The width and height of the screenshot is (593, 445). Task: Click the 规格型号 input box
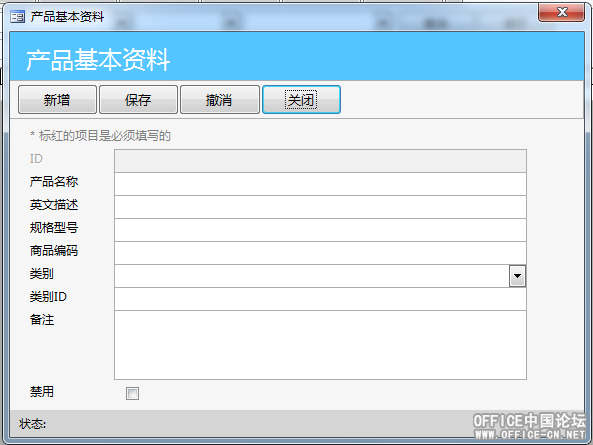coord(320,230)
